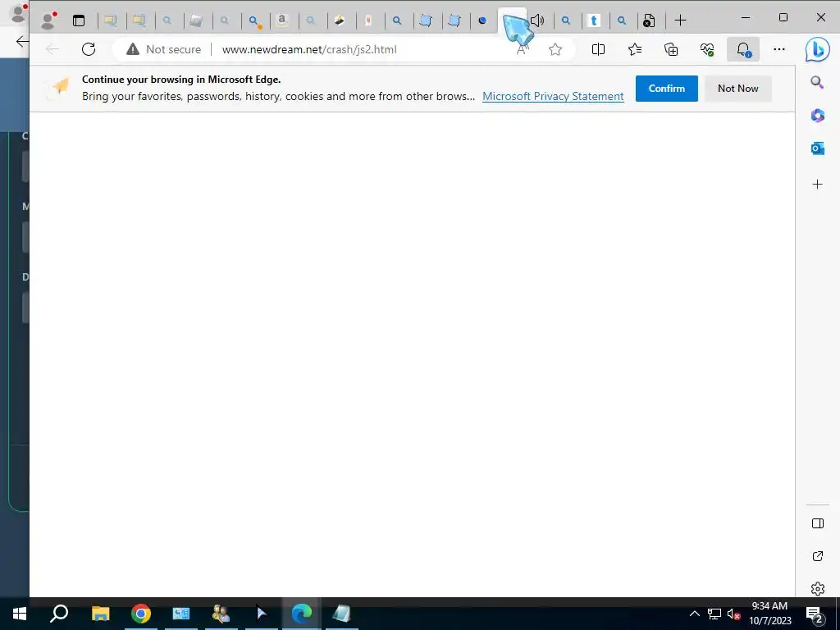
Task: Switch to the Tumblr tab
Action: pos(594,21)
